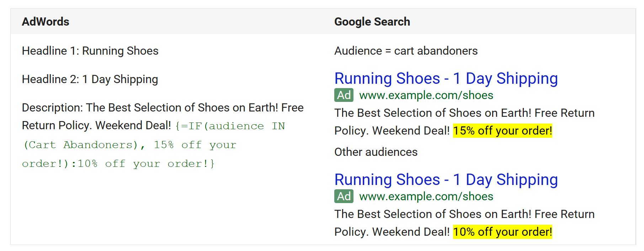The height and width of the screenshot is (251, 644).
Task: Open www.example.com/shoes URL in the second ad
Action: coord(426,196)
